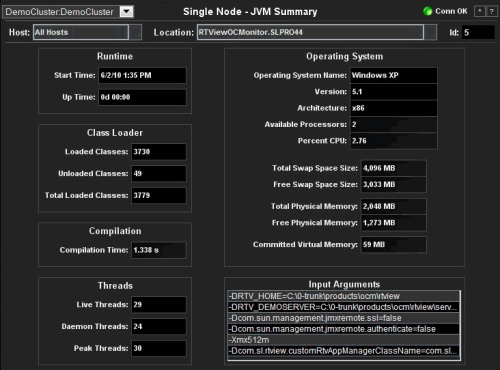Viewport: 500px width, 370px height.
Task: Click Unloaded Classes value 49
Action: click(159, 174)
